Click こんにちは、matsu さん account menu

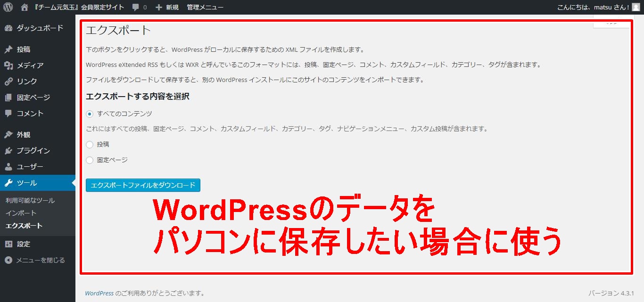593,8
